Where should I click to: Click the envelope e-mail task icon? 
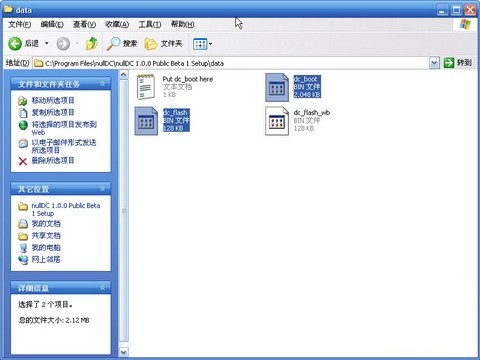click(x=23, y=143)
